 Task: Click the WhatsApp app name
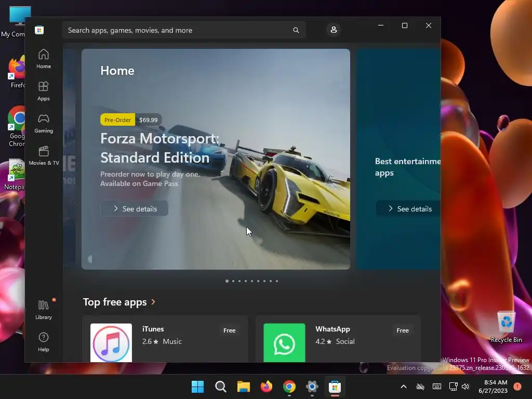tap(332, 329)
